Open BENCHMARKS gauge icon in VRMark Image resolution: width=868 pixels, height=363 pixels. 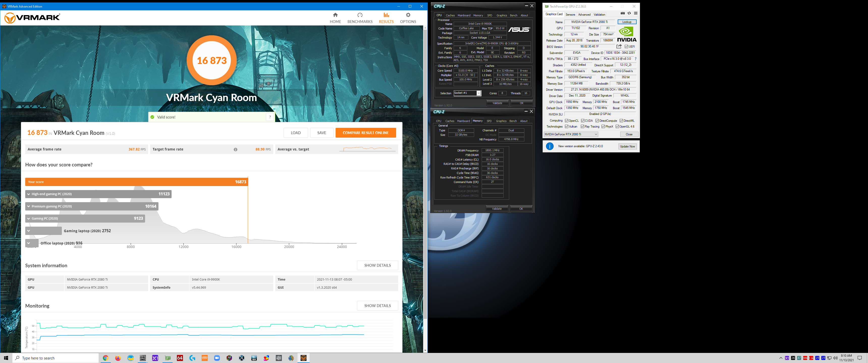coord(360,15)
